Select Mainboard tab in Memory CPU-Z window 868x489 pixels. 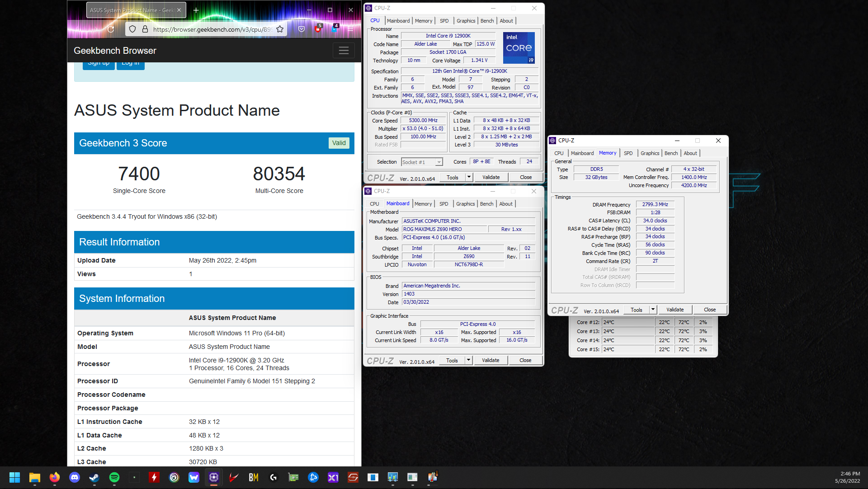pyautogui.click(x=582, y=153)
